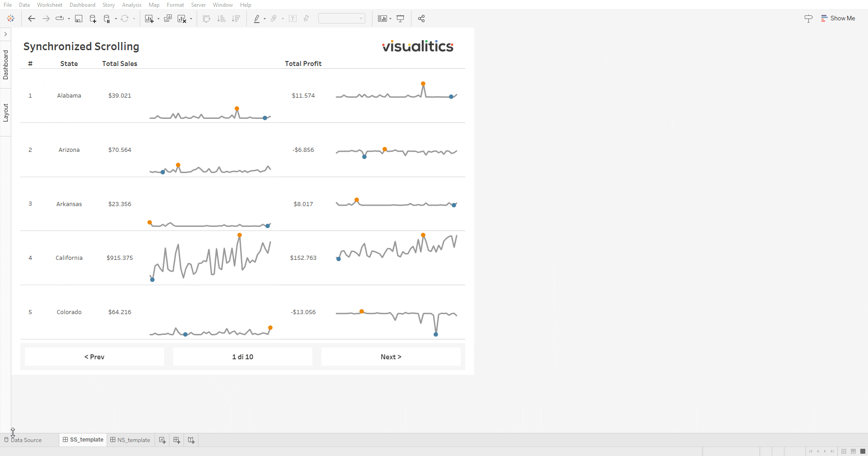Click the Undo back arrow
Screen dimensions: 868x456
31,19
